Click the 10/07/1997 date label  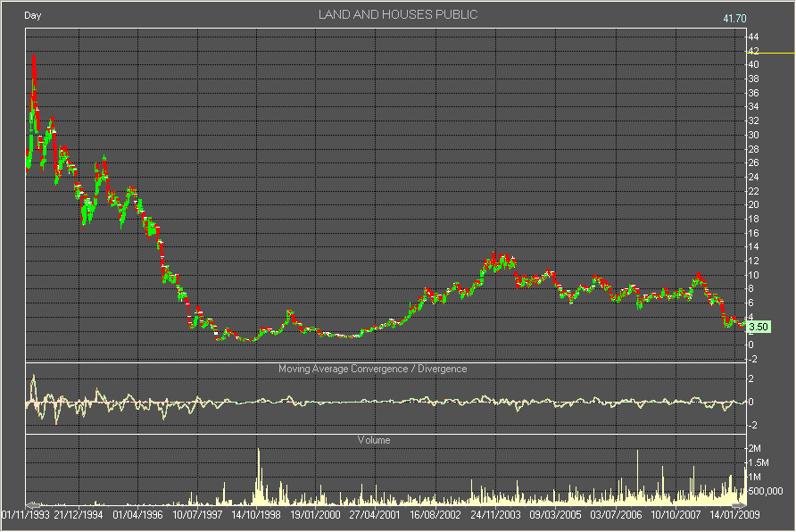pyautogui.click(x=197, y=515)
